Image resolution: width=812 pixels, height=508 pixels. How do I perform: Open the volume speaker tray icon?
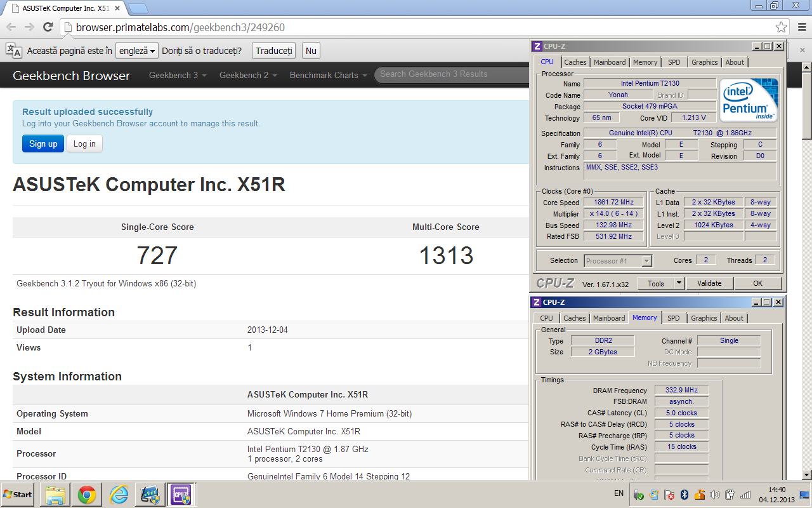click(x=715, y=495)
